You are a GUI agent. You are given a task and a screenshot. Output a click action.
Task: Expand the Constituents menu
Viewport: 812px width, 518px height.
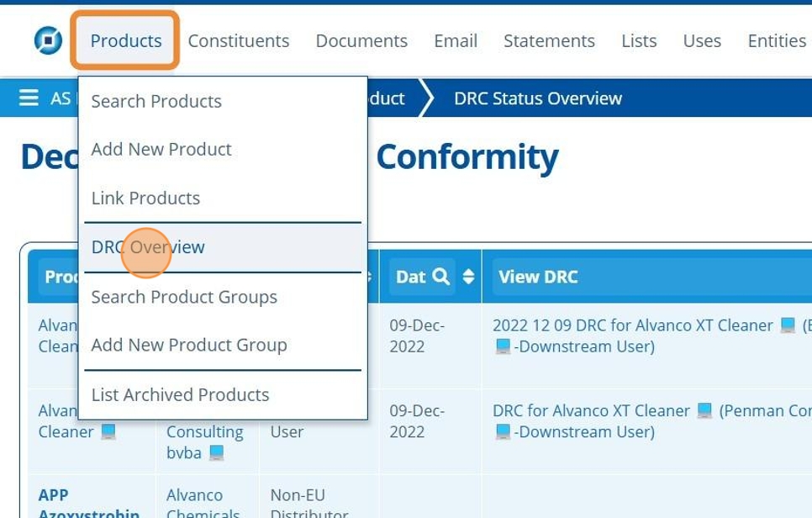[238, 40]
